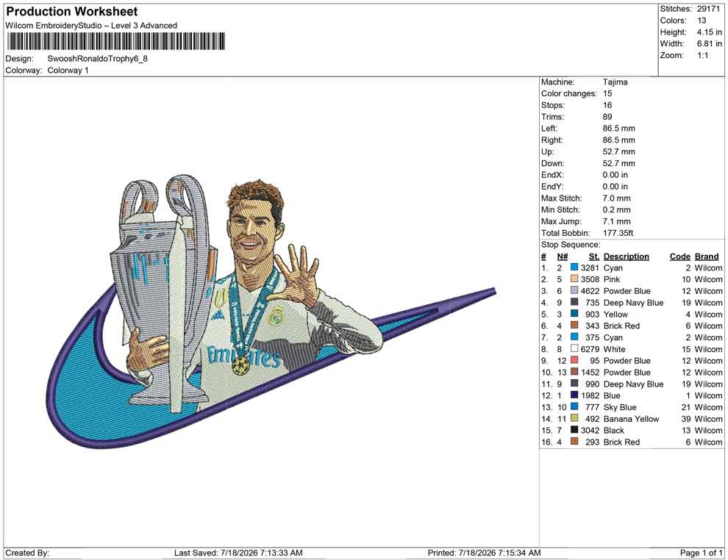Select the 'Page 1 of 1' footer text

701,553
